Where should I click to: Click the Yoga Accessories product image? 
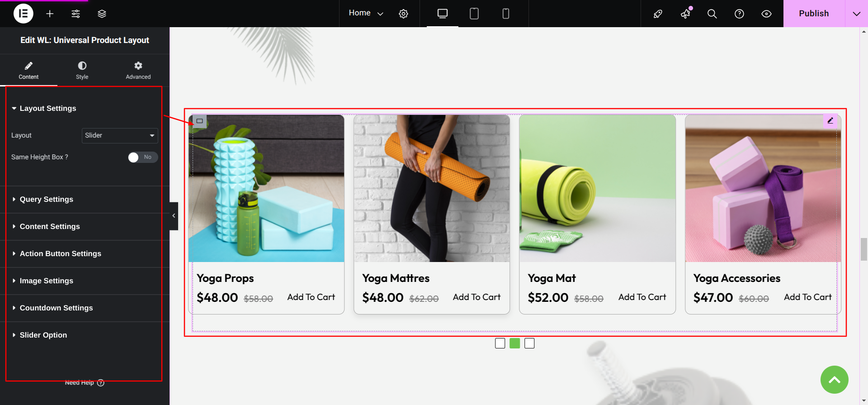[x=763, y=188]
